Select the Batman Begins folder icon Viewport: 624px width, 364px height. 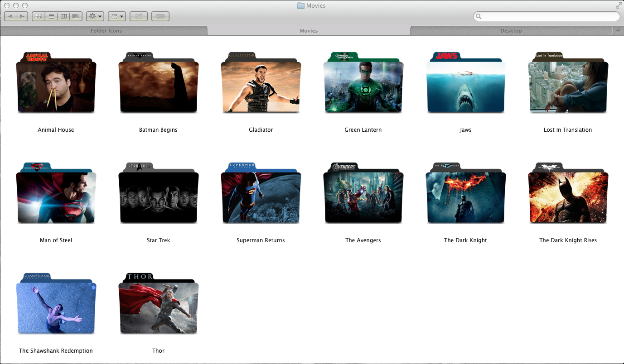(x=159, y=82)
